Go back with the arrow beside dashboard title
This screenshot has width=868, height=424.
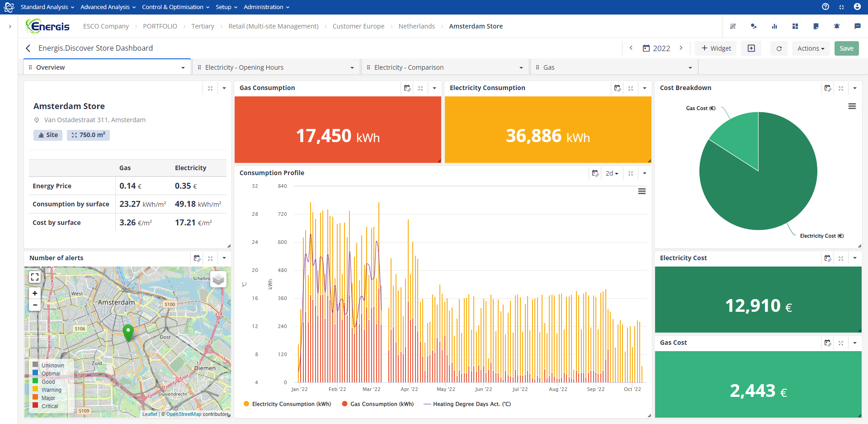pos(28,48)
